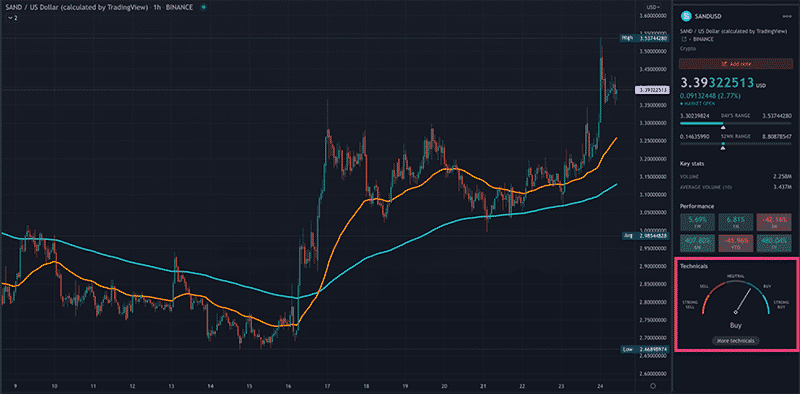Screen dimensions: 800x394
Task: Open the USD currency dropdown on price axis
Action: click(x=653, y=7)
